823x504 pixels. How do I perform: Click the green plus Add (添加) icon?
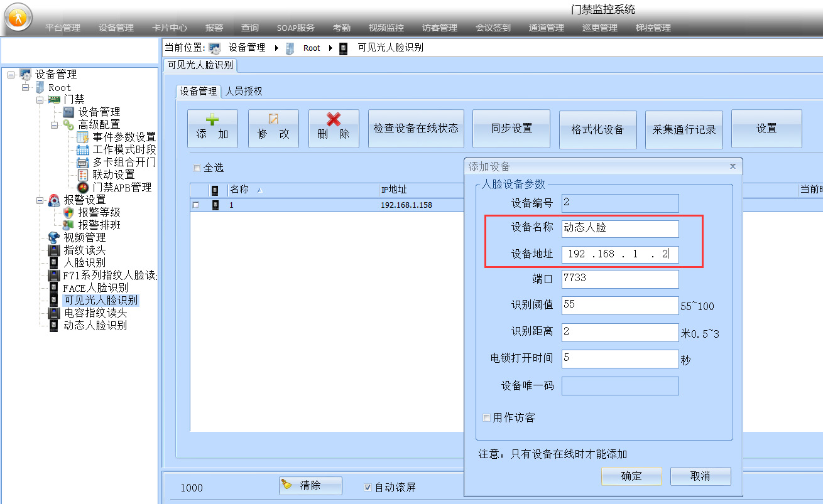tap(212, 119)
